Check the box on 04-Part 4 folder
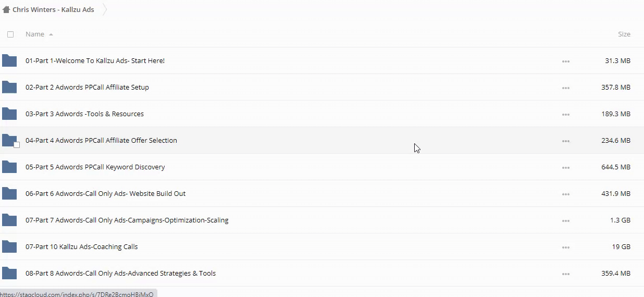The width and height of the screenshot is (644, 297). tap(17, 145)
